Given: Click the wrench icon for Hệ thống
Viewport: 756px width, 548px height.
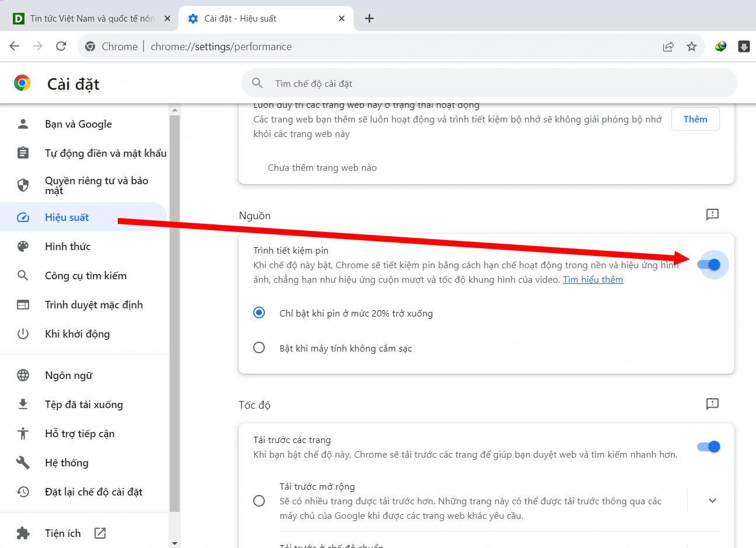Looking at the screenshot, I should pos(23,463).
